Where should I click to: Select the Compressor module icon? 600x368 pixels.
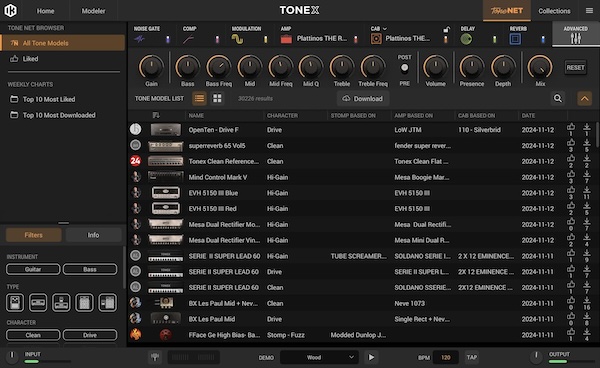tap(188, 39)
